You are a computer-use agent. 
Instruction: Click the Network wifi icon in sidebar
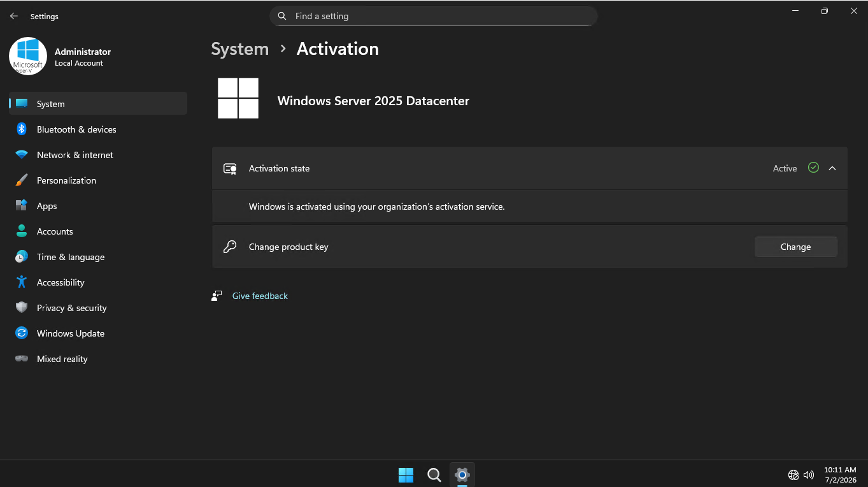pos(22,155)
